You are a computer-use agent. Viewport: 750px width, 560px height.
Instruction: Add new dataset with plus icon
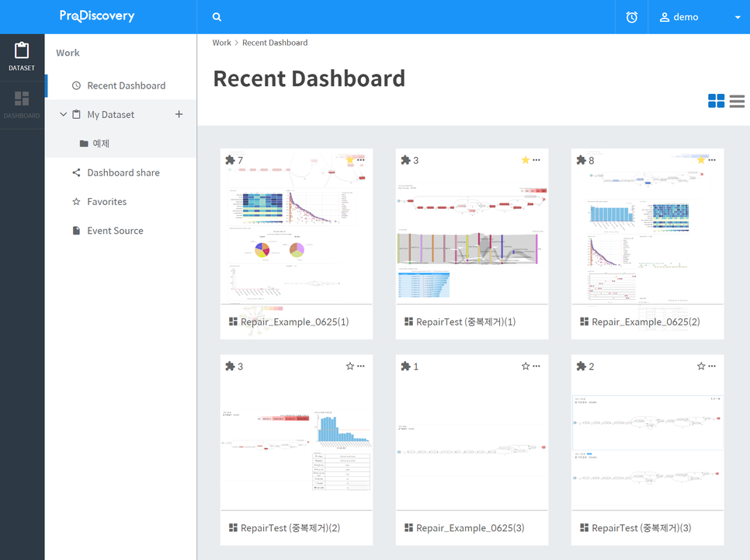pyautogui.click(x=179, y=114)
